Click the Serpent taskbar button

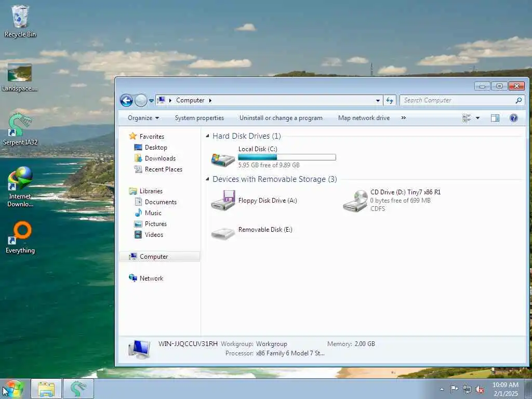click(78, 389)
